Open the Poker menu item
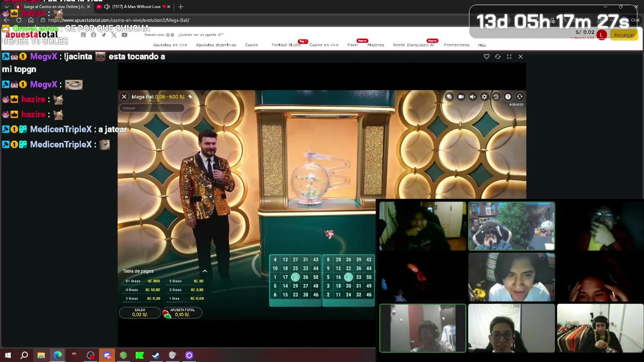The image size is (644, 362). pyautogui.click(x=353, y=45)
